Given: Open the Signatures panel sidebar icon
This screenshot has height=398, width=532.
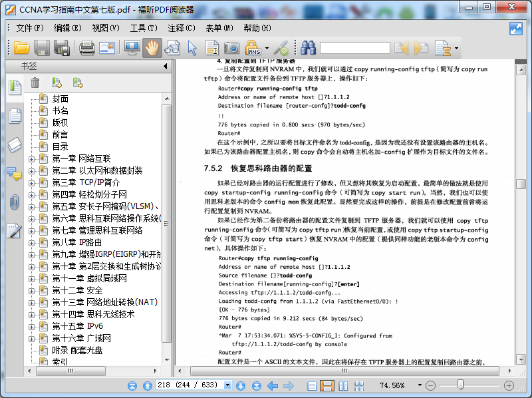Looking at the screenshot, I should [x=15, y=231].
